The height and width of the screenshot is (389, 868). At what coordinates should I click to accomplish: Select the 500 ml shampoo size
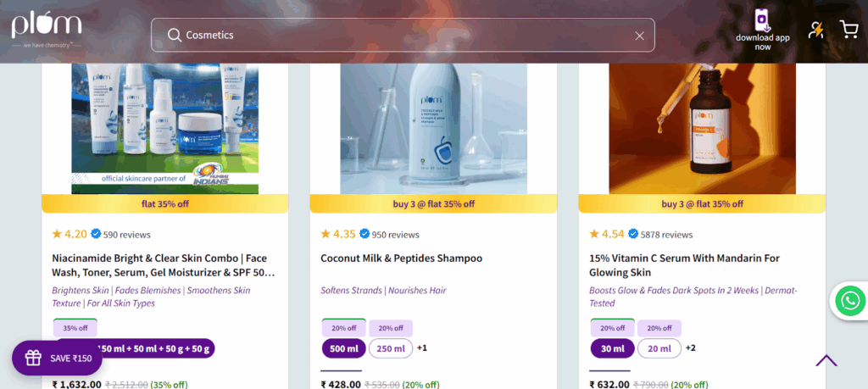[x=344, y=348]
